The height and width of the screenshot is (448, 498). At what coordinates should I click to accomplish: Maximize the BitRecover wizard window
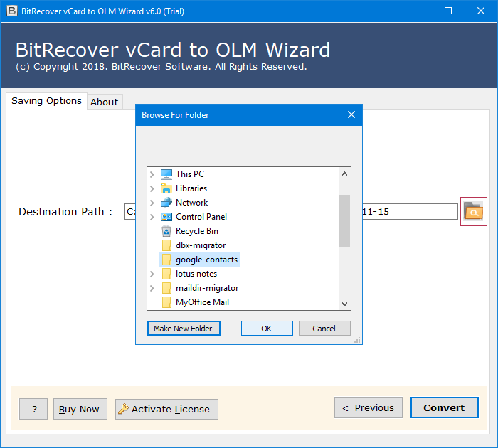tap(448, 11)
